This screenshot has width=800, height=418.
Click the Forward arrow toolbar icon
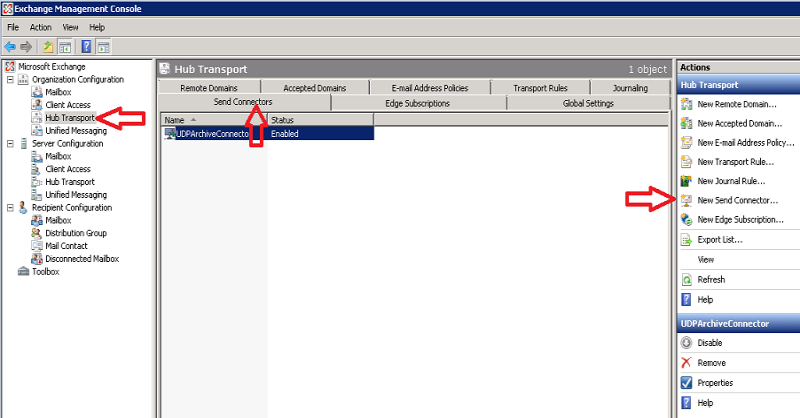(x=26, y=47)
